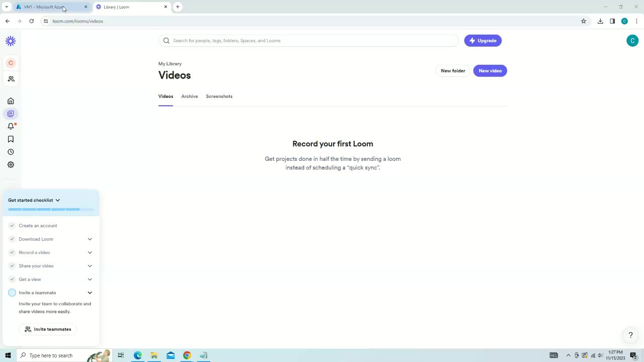Expand the Record a video chevron
Viewport: 644px width, 362px height.
[90, 252]
